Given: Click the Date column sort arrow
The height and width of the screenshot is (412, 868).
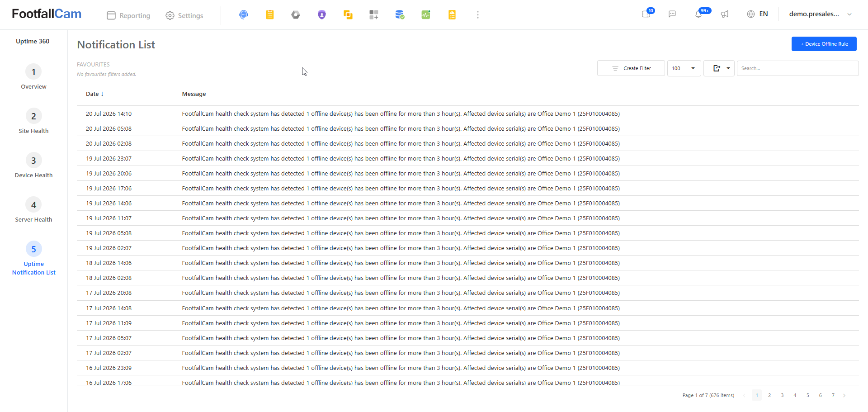Looking at the screenshot, I should [x=102, y=94].
